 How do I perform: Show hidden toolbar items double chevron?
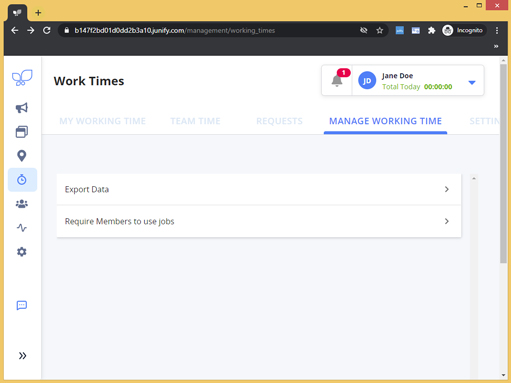[x=496, y=46]
